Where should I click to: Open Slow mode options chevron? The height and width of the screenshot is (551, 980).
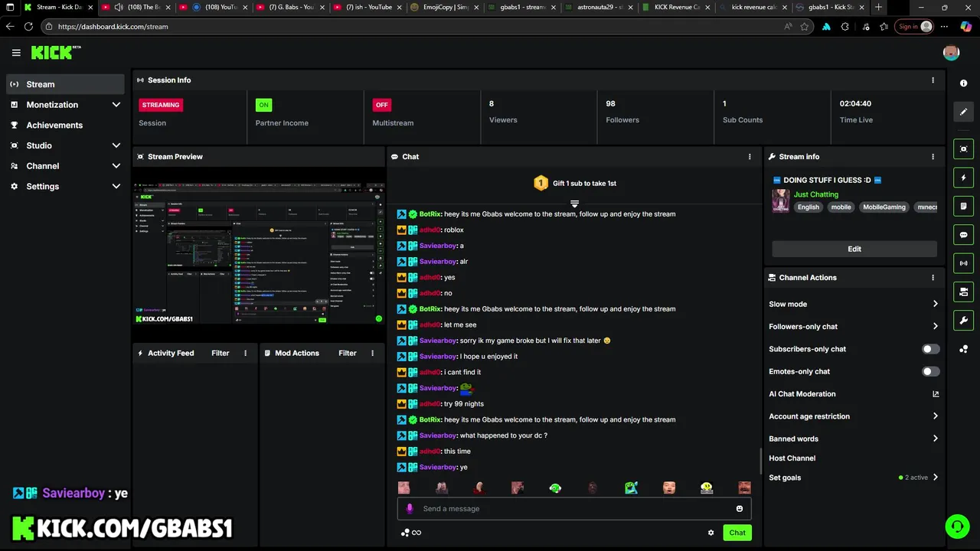(935, 305)
